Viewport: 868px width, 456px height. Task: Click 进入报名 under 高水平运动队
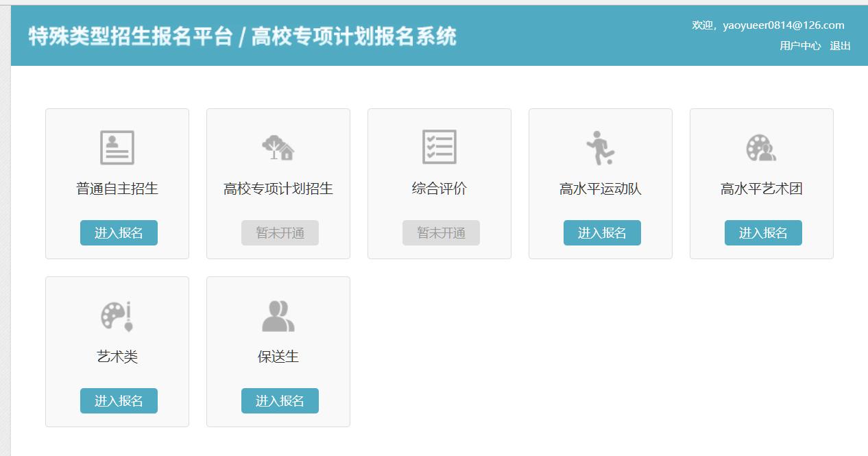(x=601, y=232)
